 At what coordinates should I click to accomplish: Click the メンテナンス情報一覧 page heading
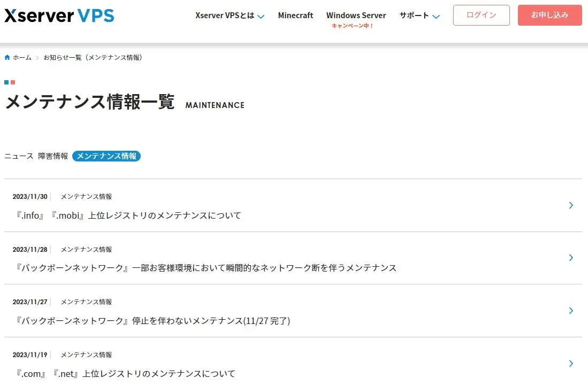[x=90, y=102]
